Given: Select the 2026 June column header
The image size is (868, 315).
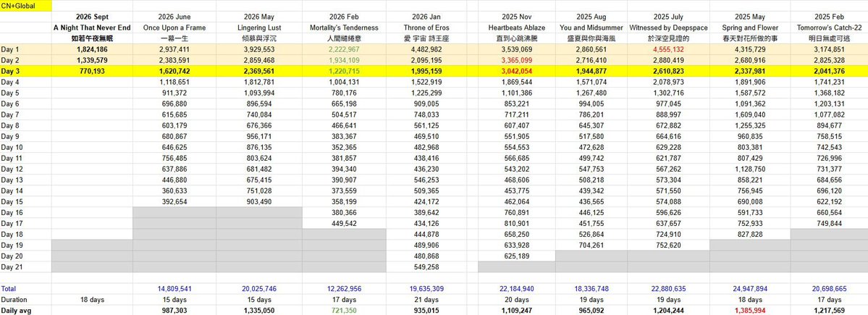Looking at the screenshot, I should click(x=174, y=17).
